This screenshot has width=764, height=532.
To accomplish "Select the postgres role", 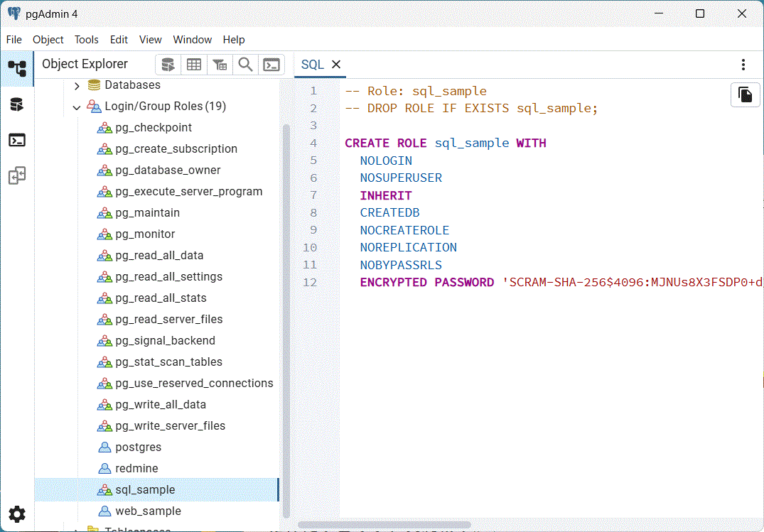I will [138, 447].
